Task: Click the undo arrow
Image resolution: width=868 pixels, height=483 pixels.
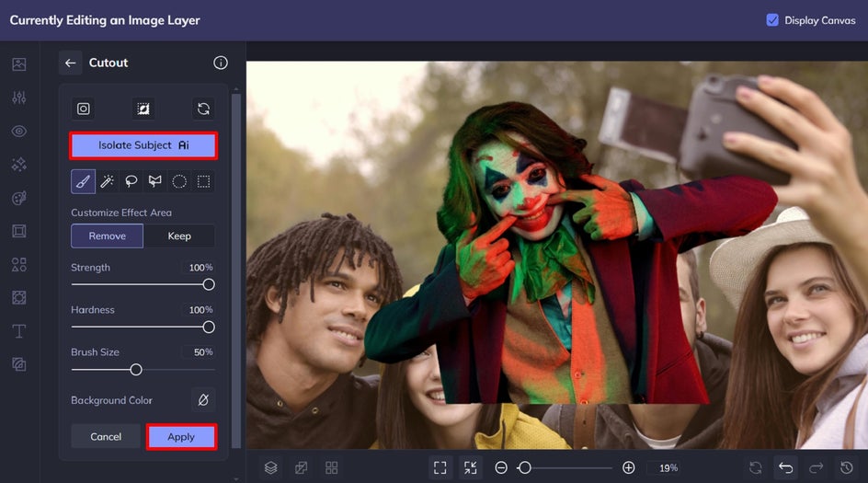Action: pyautogui.click(x=785, y=468)
